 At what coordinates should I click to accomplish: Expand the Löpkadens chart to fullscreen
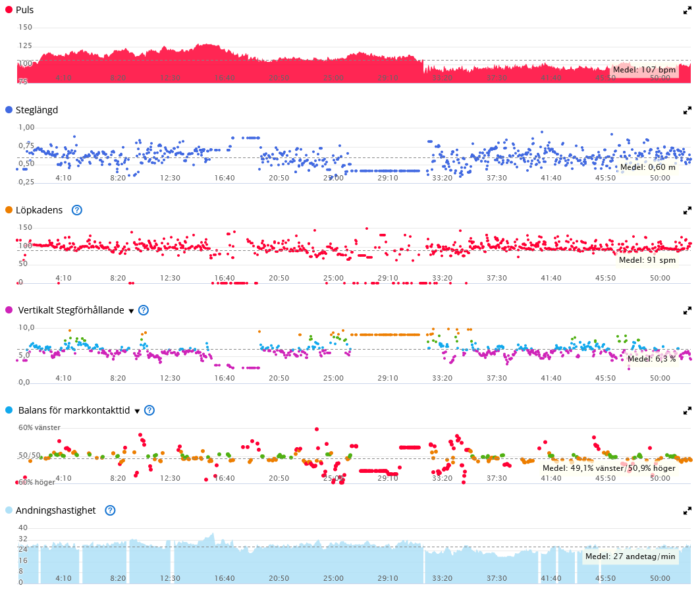[x=687, y=211]
